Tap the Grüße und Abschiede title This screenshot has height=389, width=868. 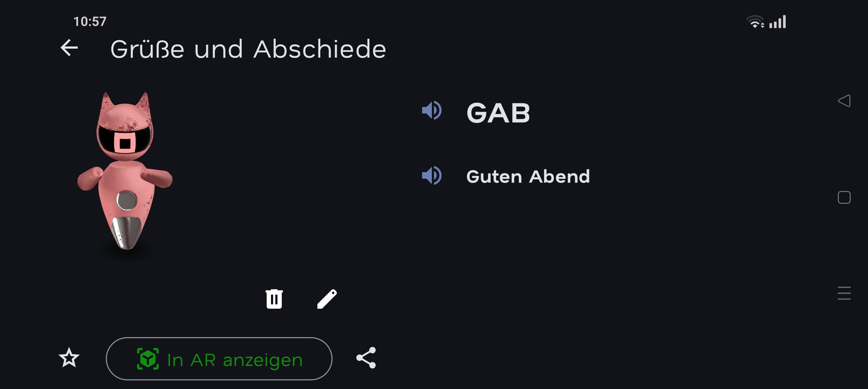click(248, 49)
